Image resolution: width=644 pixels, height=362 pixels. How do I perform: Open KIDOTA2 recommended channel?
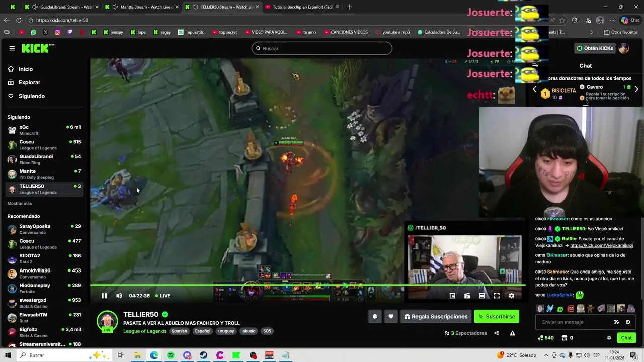pos(44,258)
